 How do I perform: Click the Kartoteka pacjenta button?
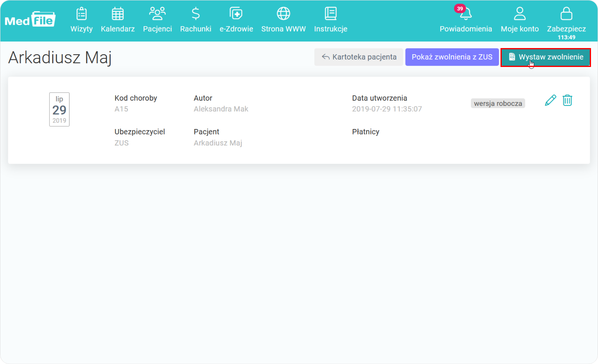click(359, 57)
